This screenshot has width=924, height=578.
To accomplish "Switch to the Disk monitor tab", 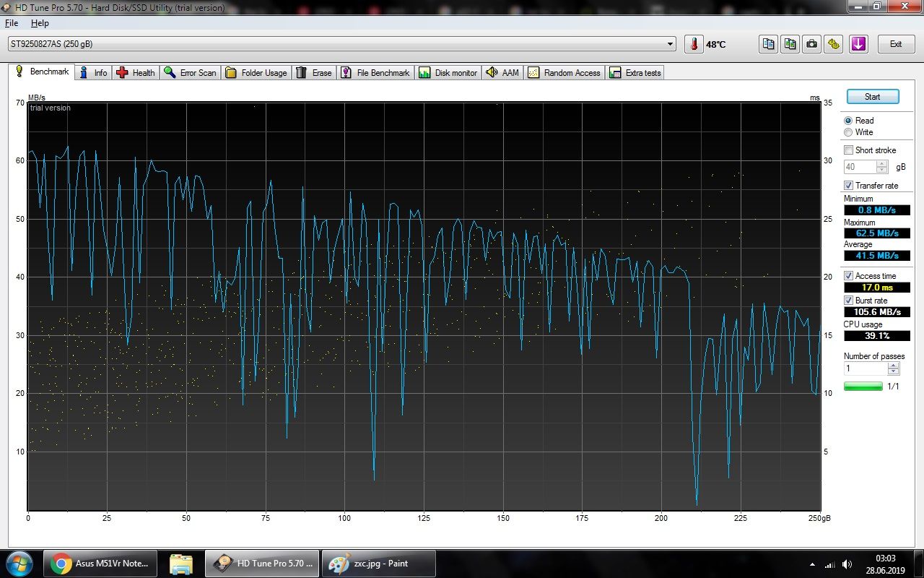I will click(448, 72).
